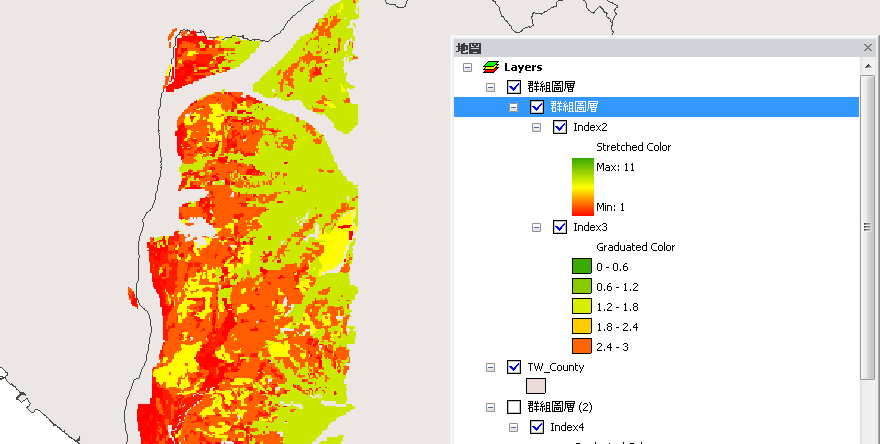
Task: Collapse the TW_County layer entry
Action: pos(490,367)
